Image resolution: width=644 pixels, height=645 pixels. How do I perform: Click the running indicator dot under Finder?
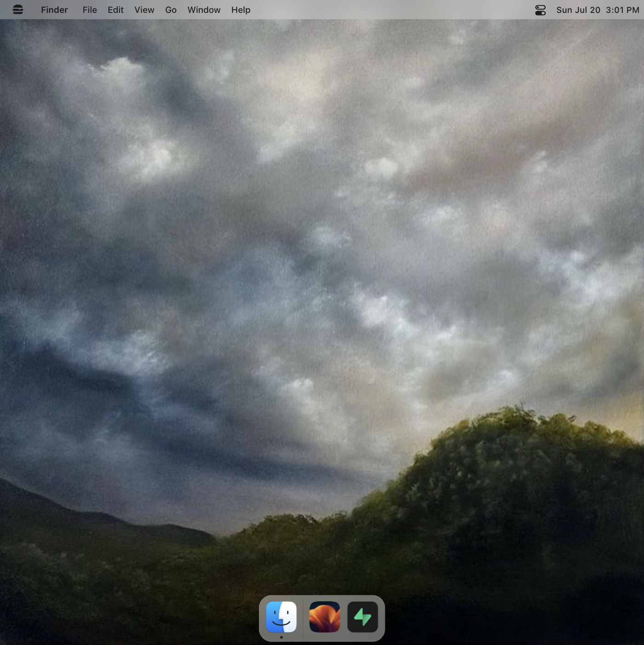click(x=282, y=638)
